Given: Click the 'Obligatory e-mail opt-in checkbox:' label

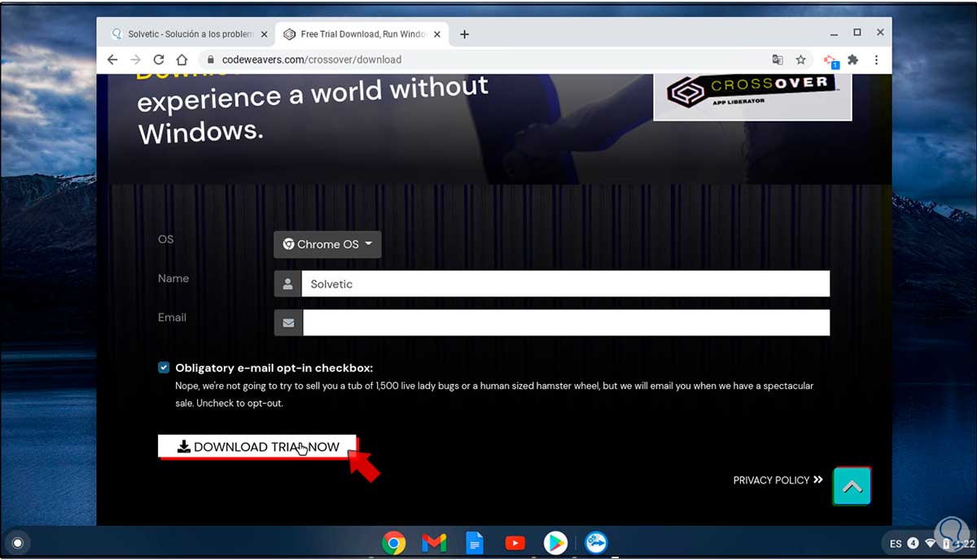Looking at the screenshot, I should pyautogui.click(x=274, y=368).
